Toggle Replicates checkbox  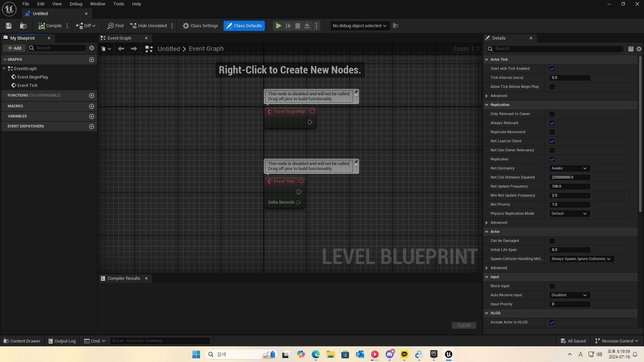(x=552, y=159)
